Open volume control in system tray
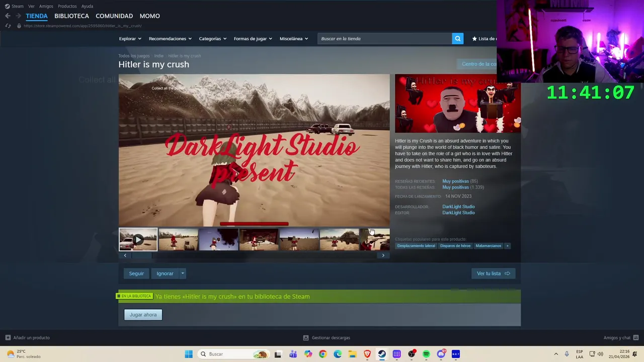 click(x=600, y=354)
